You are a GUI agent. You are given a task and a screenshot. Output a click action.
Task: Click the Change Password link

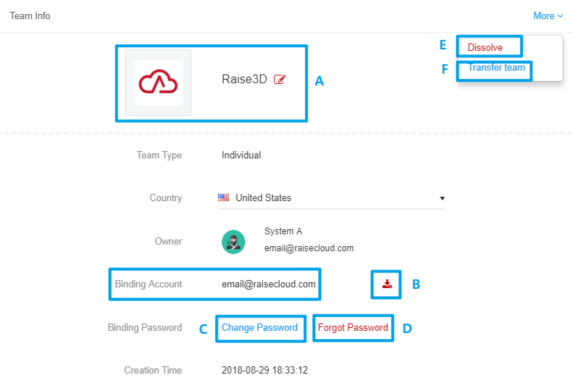pyautogui.click(x=259, y=328)
